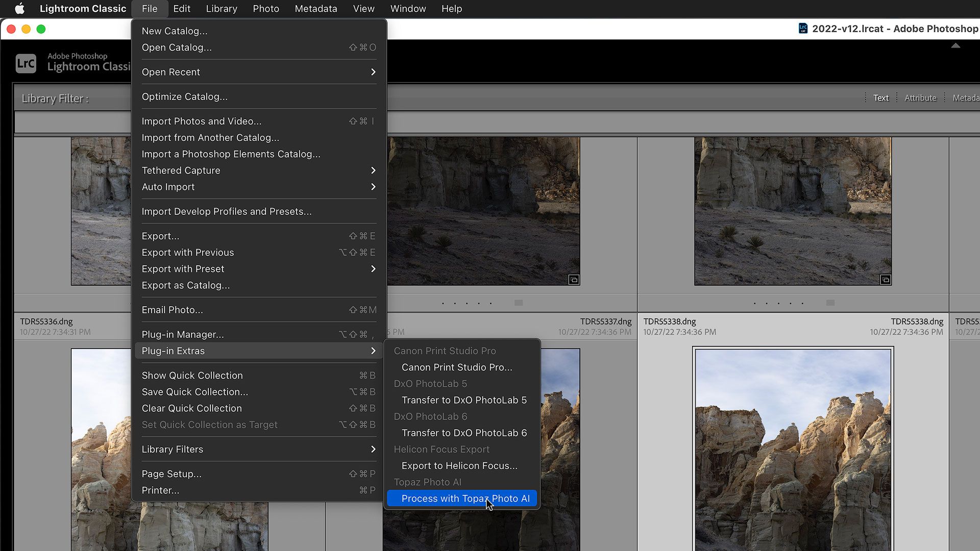
Task: Click collection badge on right desert thumbnail
Action: click(886, 280)
